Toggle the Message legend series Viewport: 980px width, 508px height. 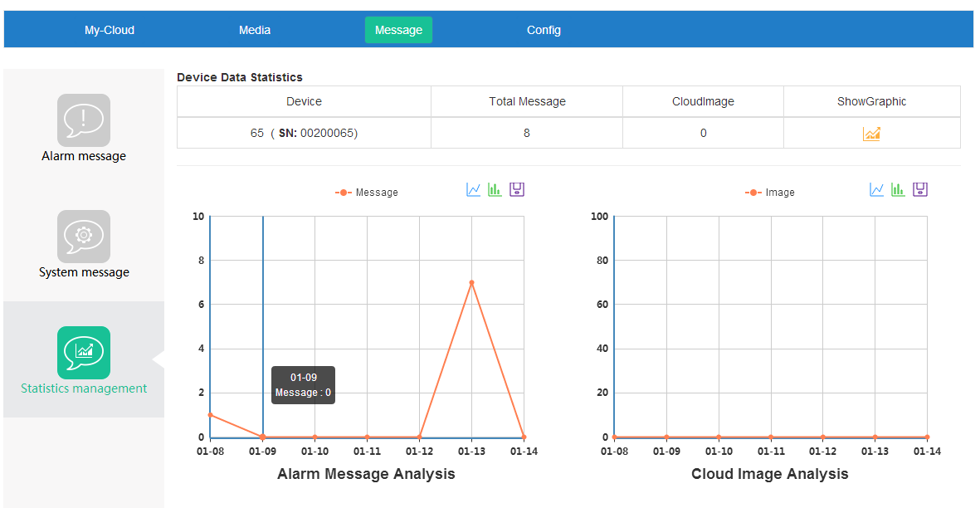pos(367,193)
